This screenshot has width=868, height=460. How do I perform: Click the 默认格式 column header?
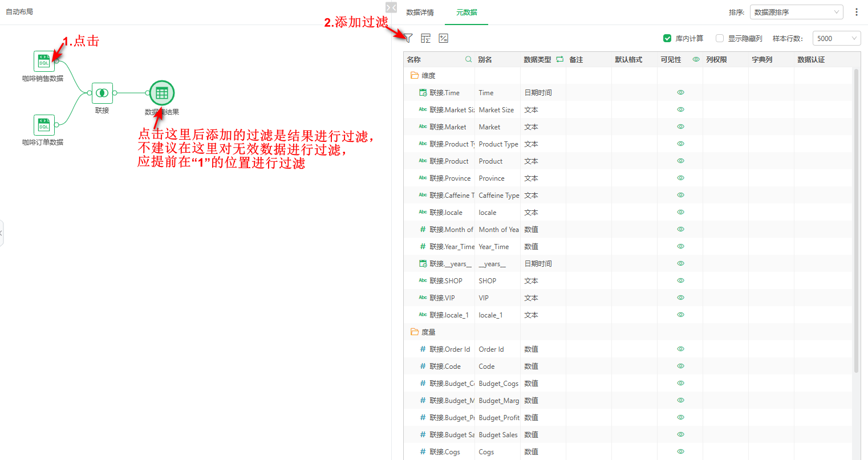(628, 59)
